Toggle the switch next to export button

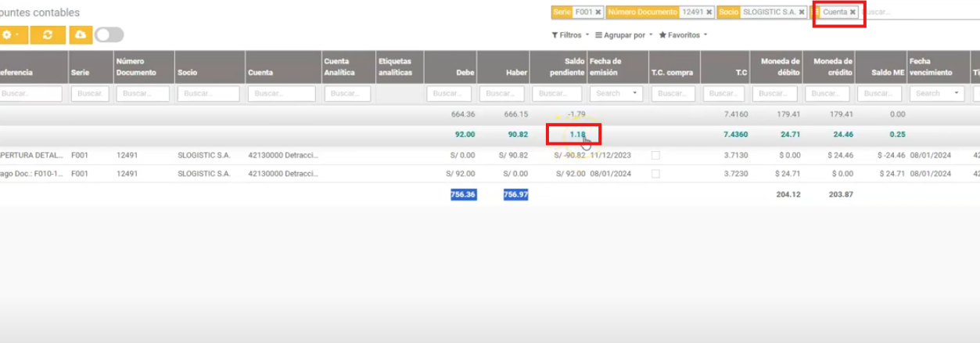(109, 35)
